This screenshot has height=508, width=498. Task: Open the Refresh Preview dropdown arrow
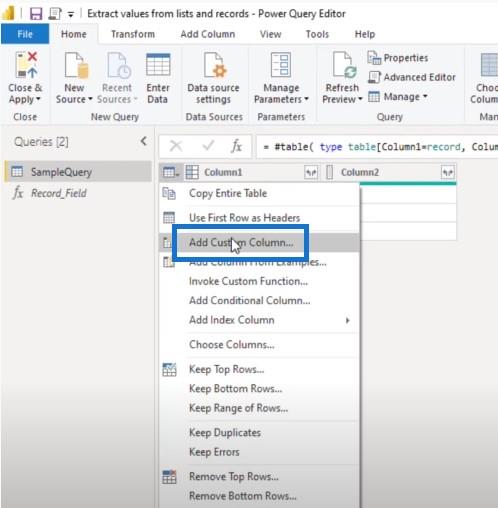click(x=360, y=99)
